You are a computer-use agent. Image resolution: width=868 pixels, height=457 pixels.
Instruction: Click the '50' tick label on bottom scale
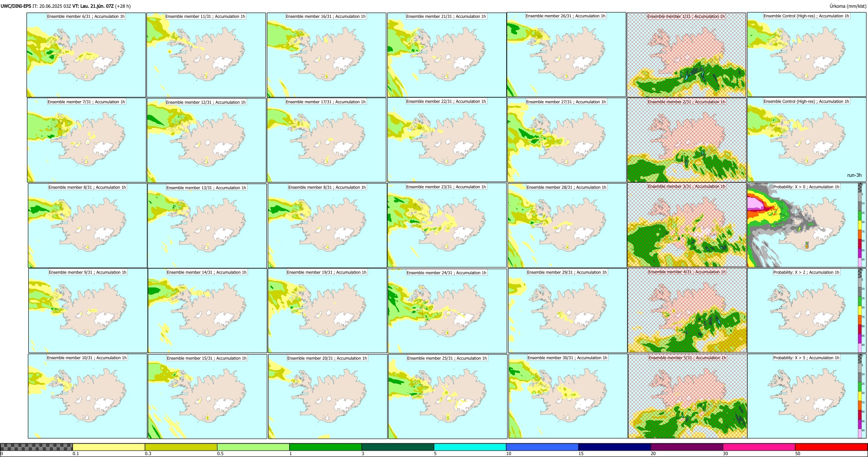(798, 454)
